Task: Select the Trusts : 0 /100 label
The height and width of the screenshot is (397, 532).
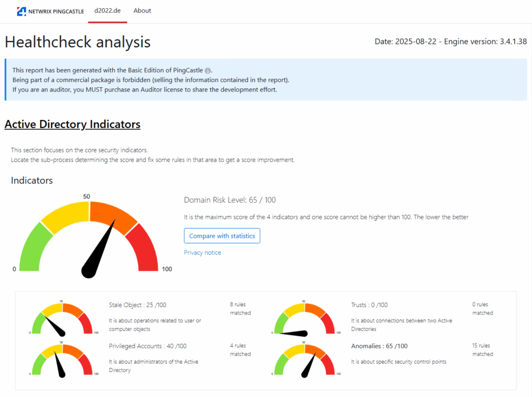Action: point(369,305)
